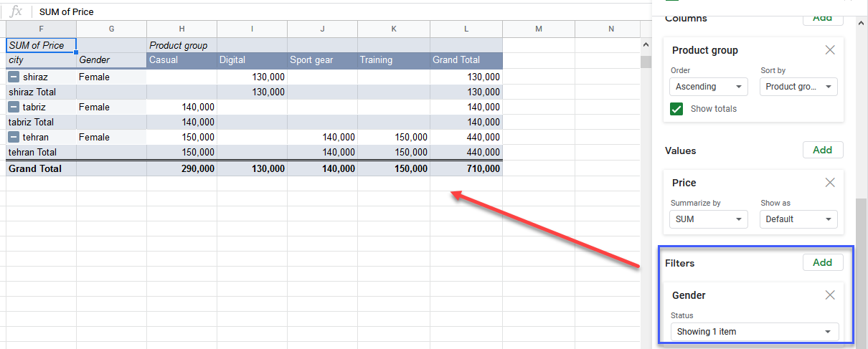Select column K header
The image size is (868, 349).
(394, 29)
